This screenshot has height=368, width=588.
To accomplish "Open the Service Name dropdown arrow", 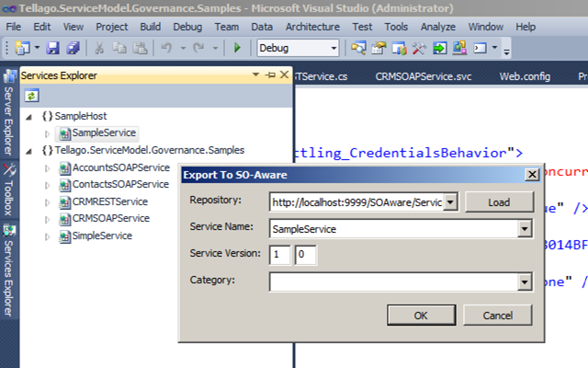I will click(x=525, y=229).
